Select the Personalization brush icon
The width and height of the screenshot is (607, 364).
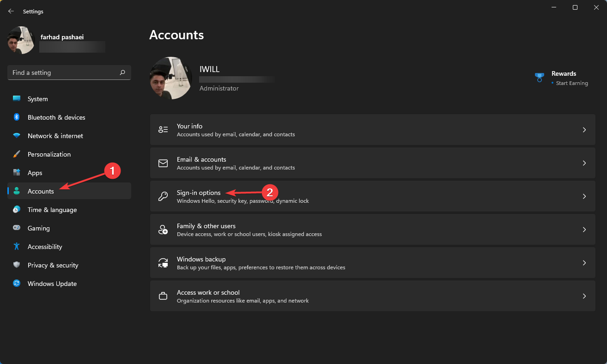click(x=16, y=154)
